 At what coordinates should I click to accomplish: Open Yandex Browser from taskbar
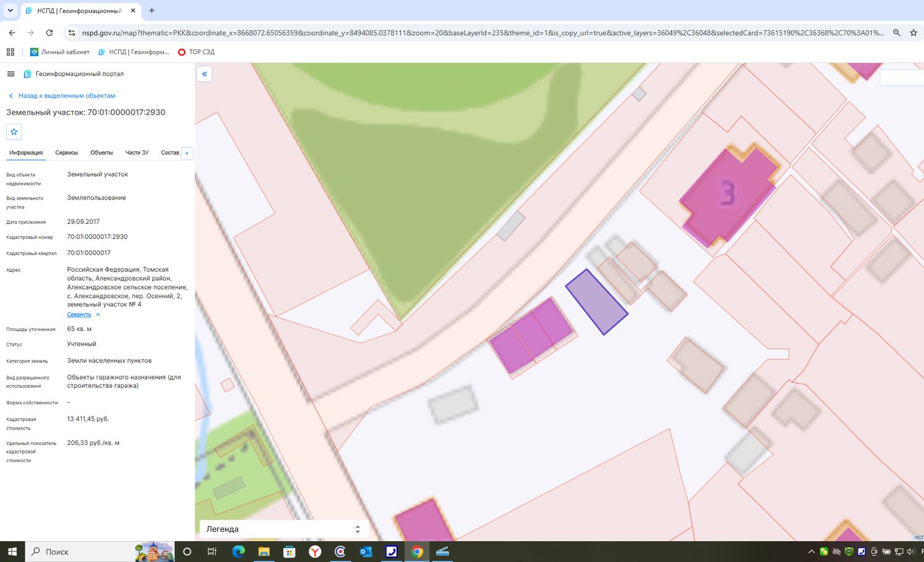tap(315, 552)
